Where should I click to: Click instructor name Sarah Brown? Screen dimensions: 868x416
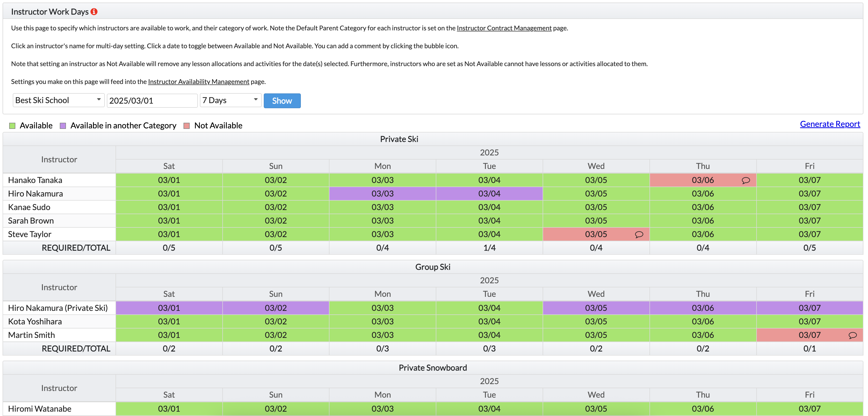pyautogui.click(x=31, y=221)
